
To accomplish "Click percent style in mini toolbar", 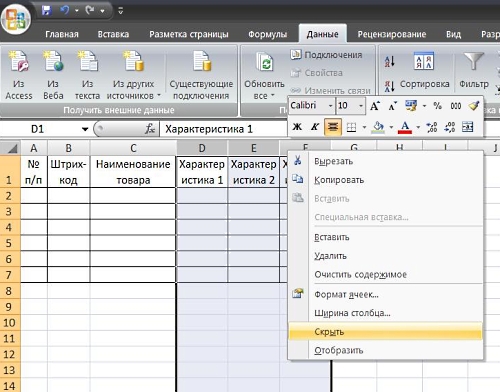I will [x=437, y=106].
